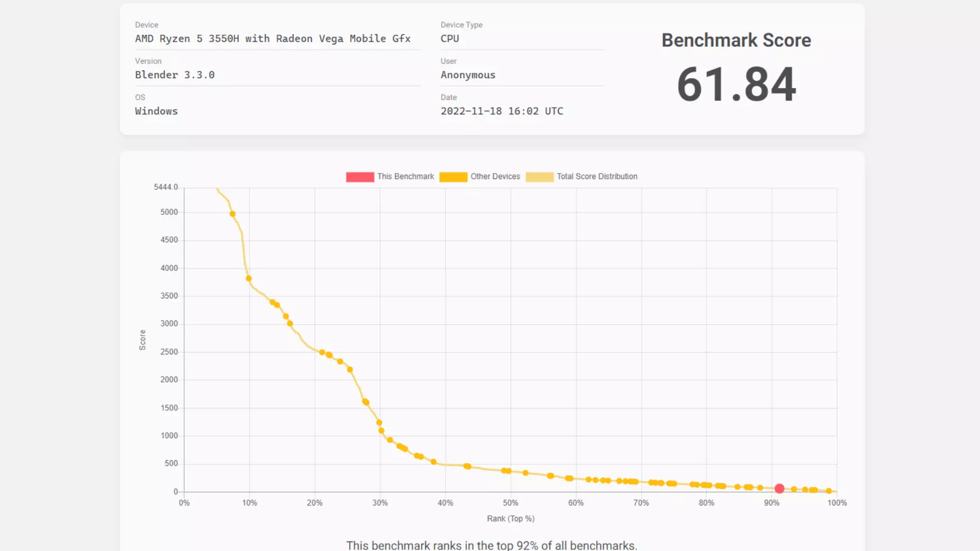Toggle the 'Total Score Distribution' legend swatch
This screenshot has height=551, width=980.
point(540,177)
